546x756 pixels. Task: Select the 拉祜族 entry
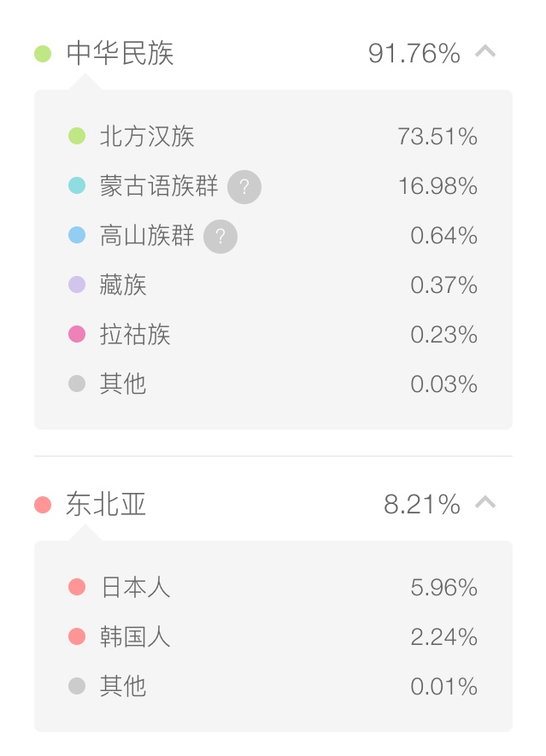tap(135, 335)
